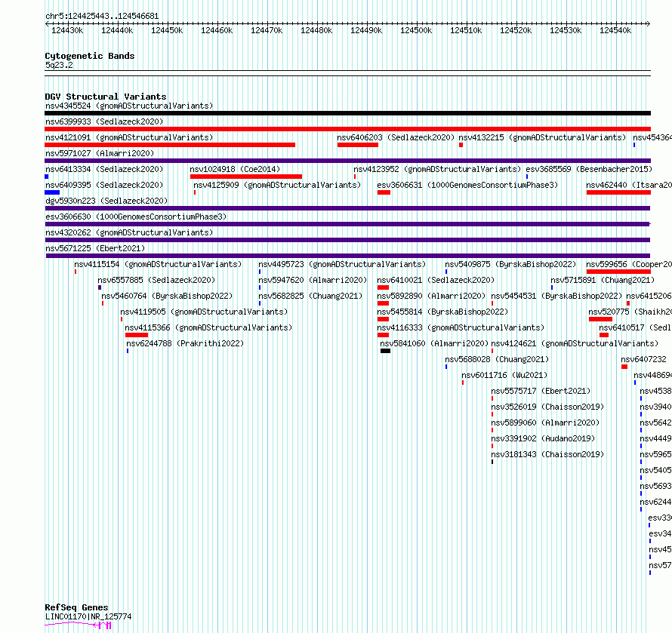This screenshot has width=672, height=633.
Task: Select nsv4119505 gnomADStructuralVariants label
Action: [204, 312]
